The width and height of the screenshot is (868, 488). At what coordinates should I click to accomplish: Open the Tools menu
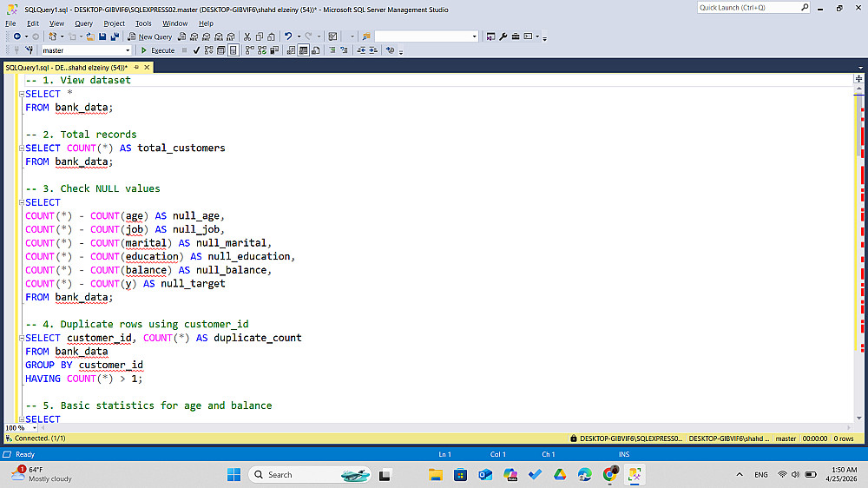pyautogui.click(x=143, y=23)
